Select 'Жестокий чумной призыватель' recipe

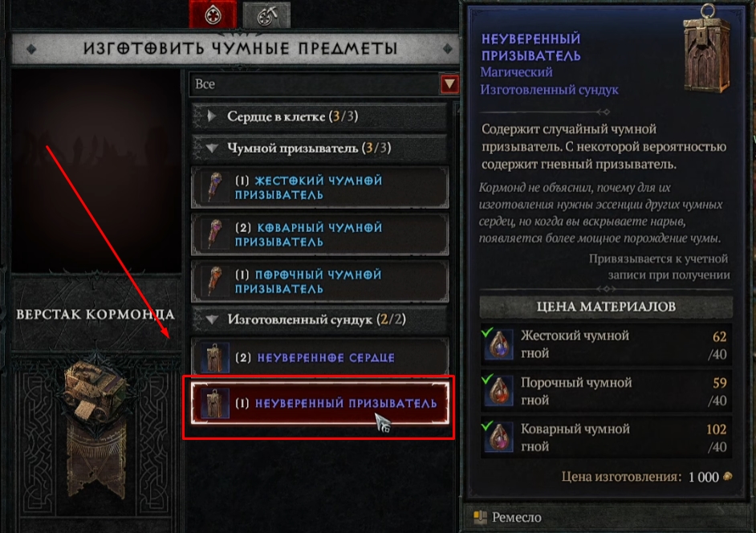(319, 188)
